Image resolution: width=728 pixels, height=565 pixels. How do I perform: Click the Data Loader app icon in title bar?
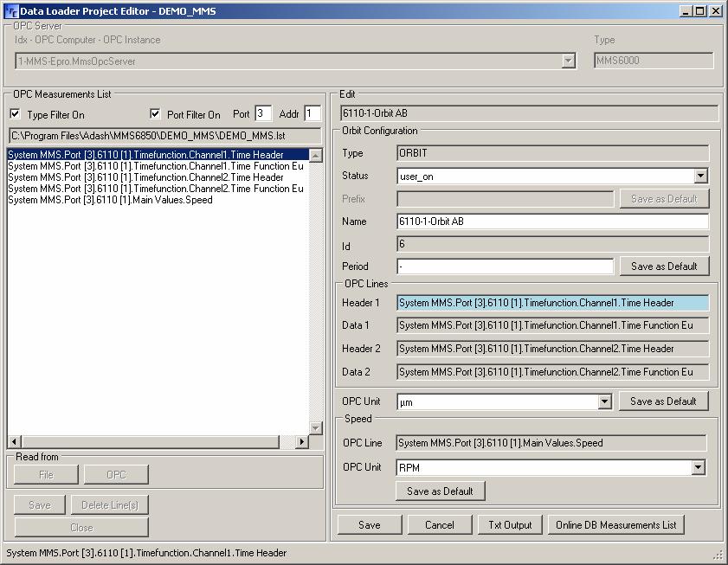click(11, 11)
